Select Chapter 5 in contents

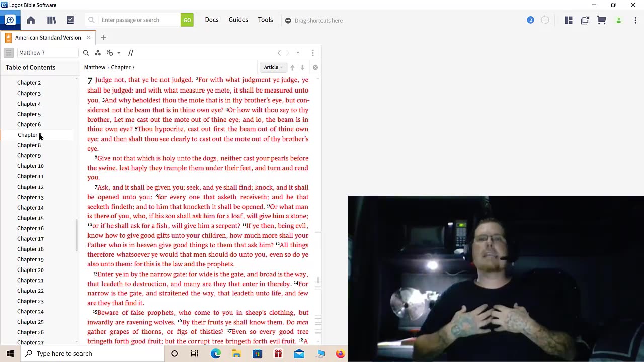tap(29, 114)
